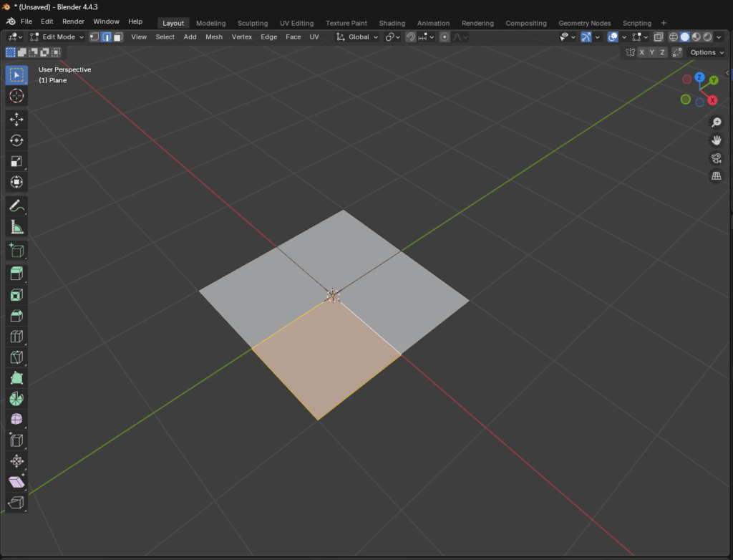Select the Select Box tool

[16, 75]
